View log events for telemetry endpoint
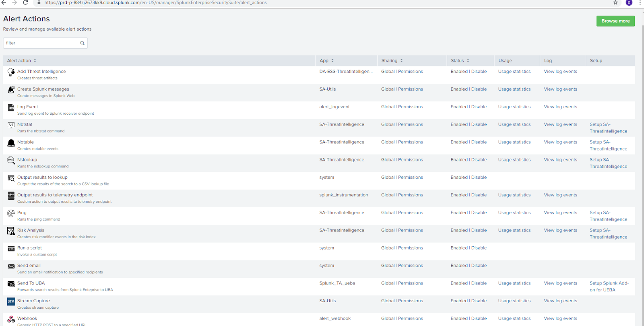This screenshot has width=644, height=326. click(560, 195)
